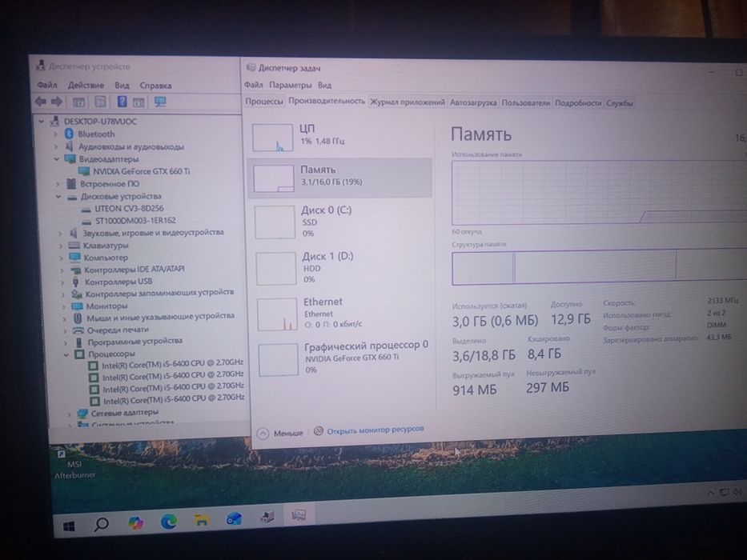This screenshot has width=747, height=560.
Task: Collapse the Дисковые устройства category
Action: 58,196
